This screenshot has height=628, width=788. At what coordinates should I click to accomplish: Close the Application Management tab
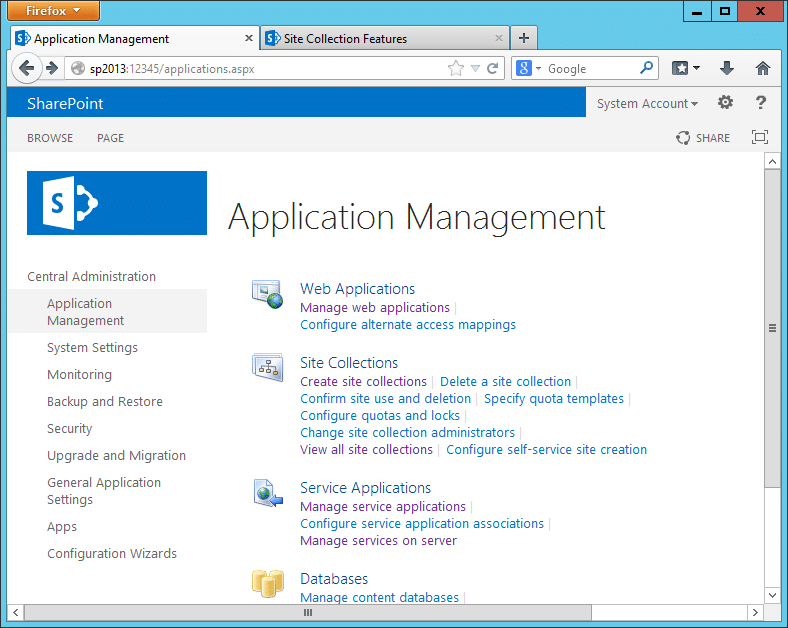[249, 38]
